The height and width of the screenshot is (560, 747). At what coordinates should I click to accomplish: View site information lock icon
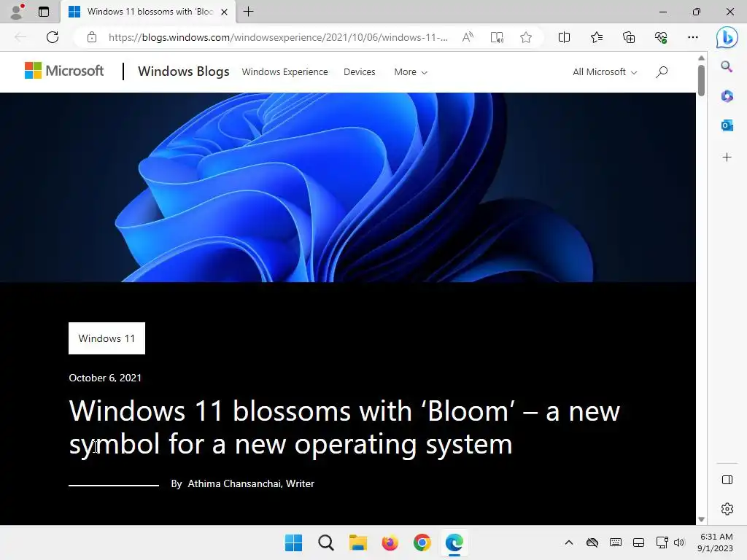click(92, 37)
